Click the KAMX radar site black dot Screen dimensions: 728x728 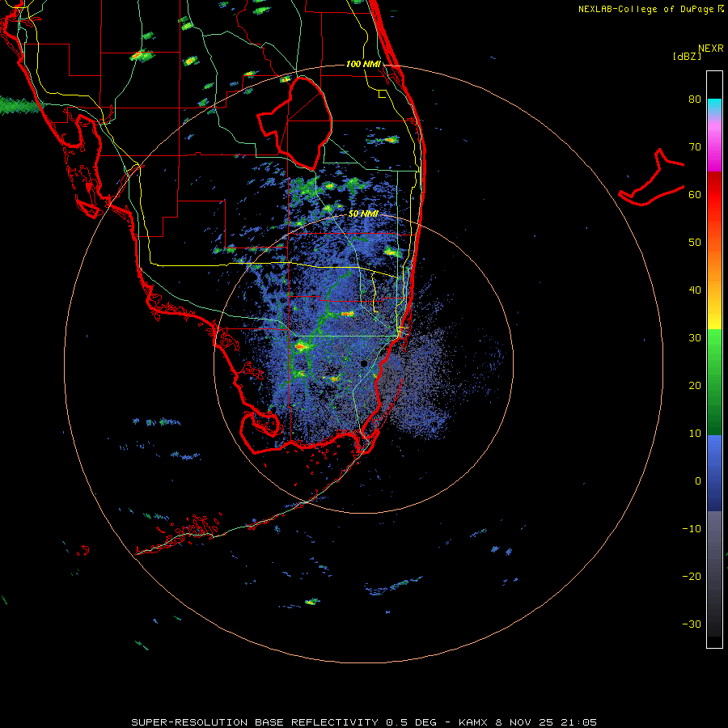pyautogui.click(x=364, y=363)
